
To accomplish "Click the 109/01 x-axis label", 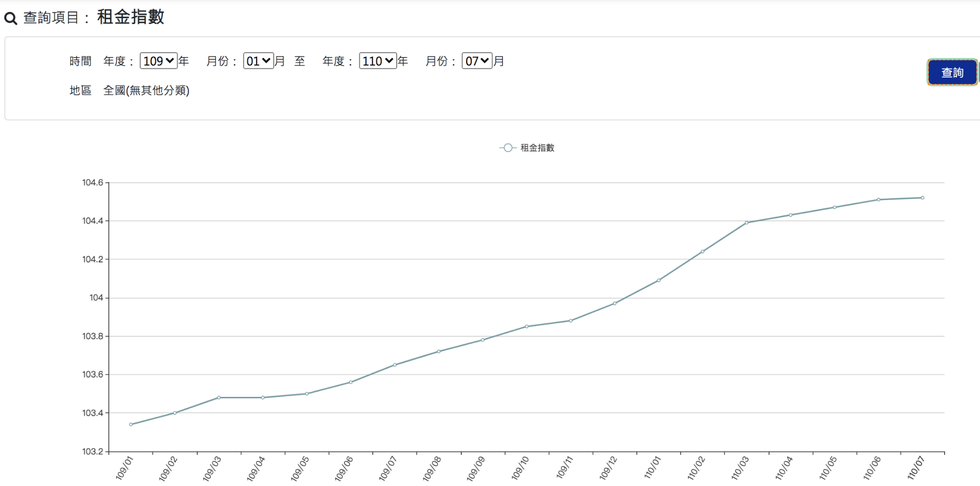I will coord(124,468).
